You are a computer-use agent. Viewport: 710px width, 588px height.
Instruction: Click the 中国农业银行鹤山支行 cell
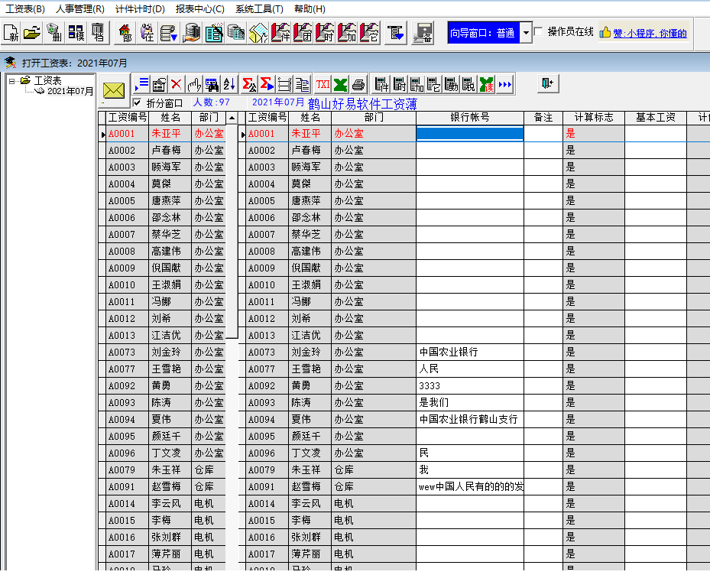pyautogui.click(x=470, y=420)
